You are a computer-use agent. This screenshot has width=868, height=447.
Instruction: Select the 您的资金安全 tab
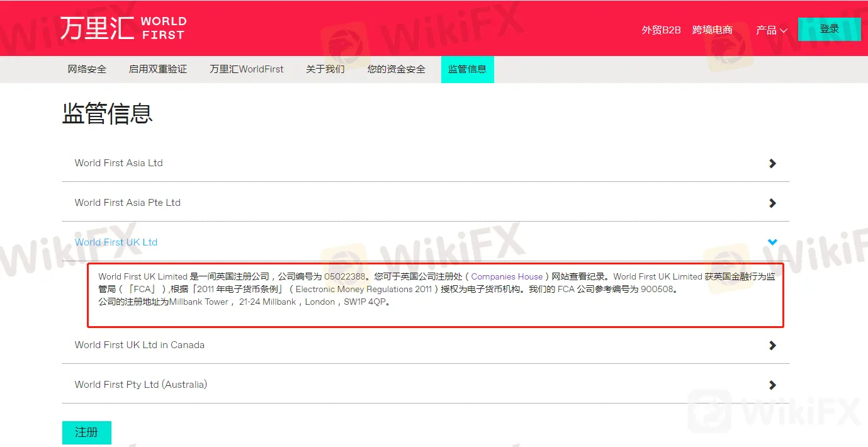click(397, 69)
